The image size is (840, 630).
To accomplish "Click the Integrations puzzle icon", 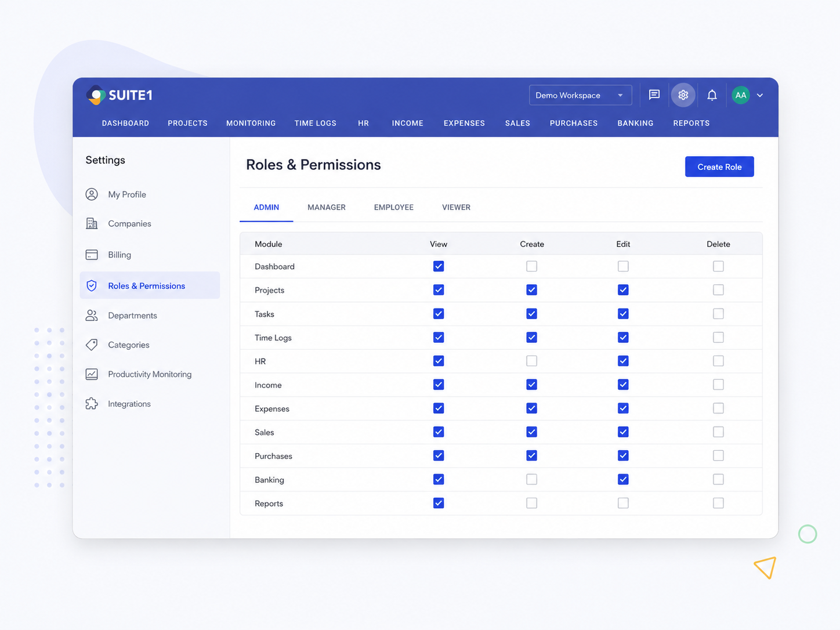I will (92, 404).
